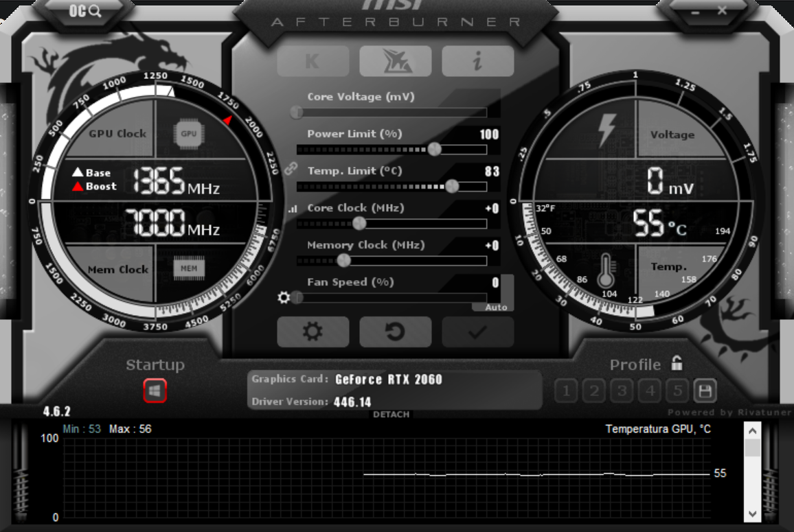This screenshot has width=794, height=532.
Task: Toggle the fan speed Auto button
Action: 496,308
